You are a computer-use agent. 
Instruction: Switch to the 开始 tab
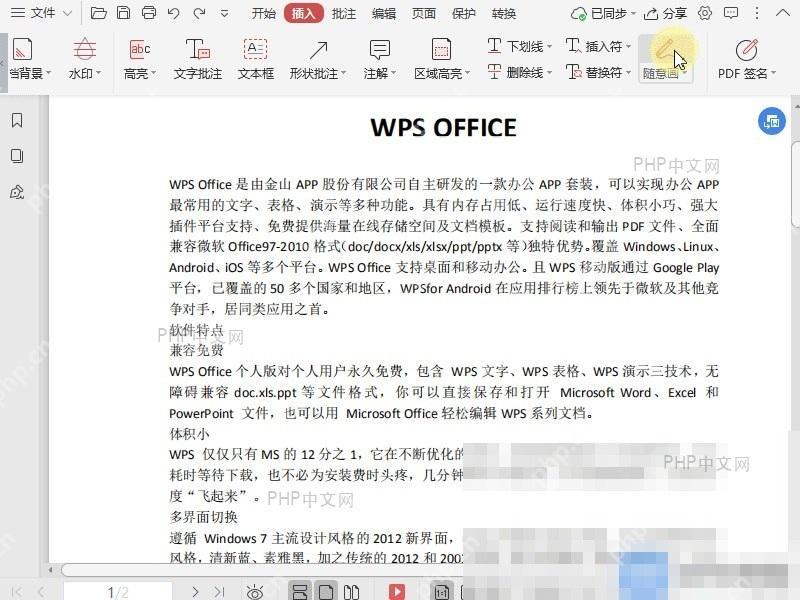(263, 13)
